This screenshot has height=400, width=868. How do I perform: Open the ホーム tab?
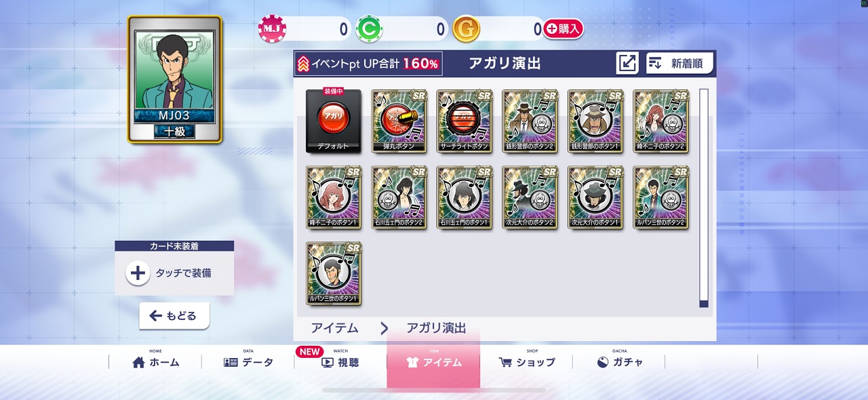click(155, 362)
